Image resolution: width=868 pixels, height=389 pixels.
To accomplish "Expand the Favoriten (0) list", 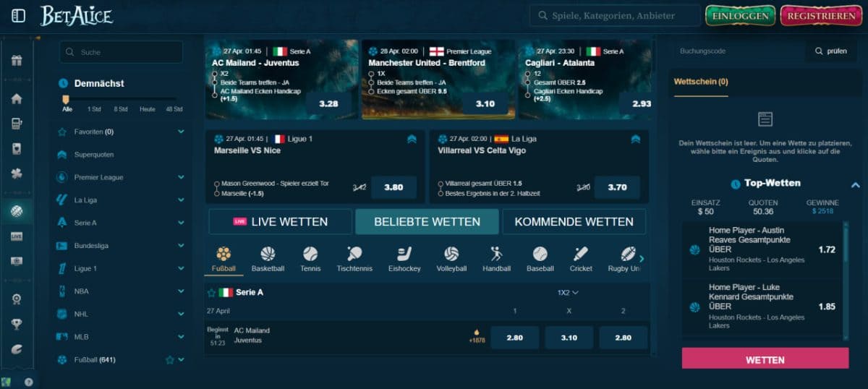I will point(181,132).
